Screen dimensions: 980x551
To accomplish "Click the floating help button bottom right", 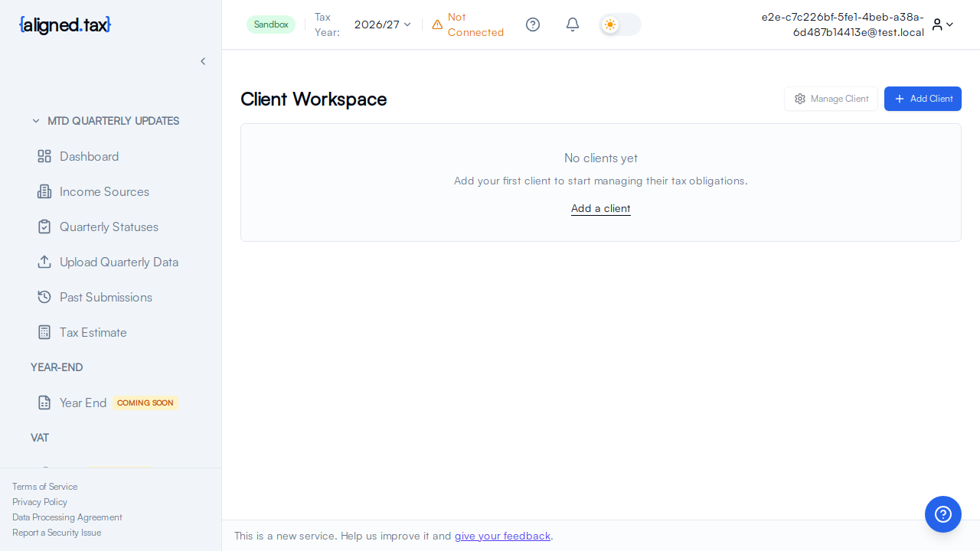I will tap(942, 514).
